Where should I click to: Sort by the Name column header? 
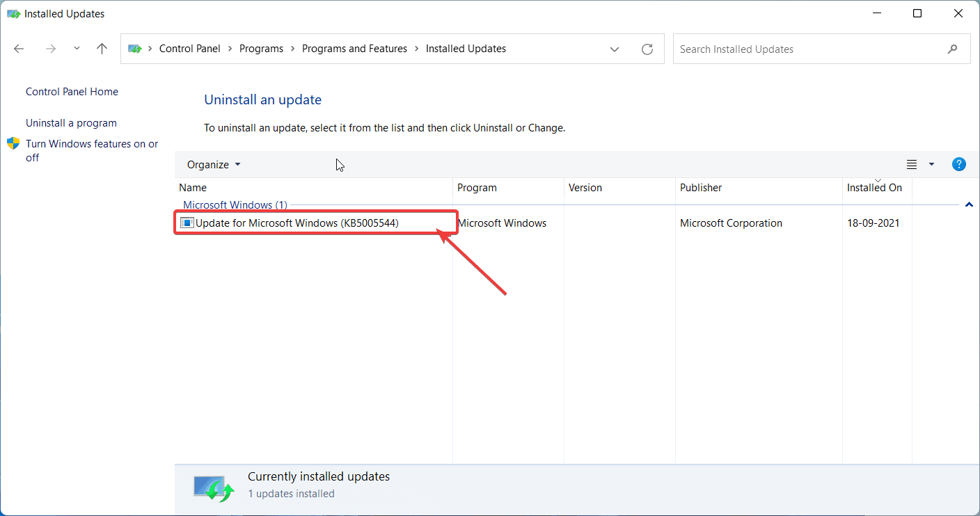[x=314, y=188]
